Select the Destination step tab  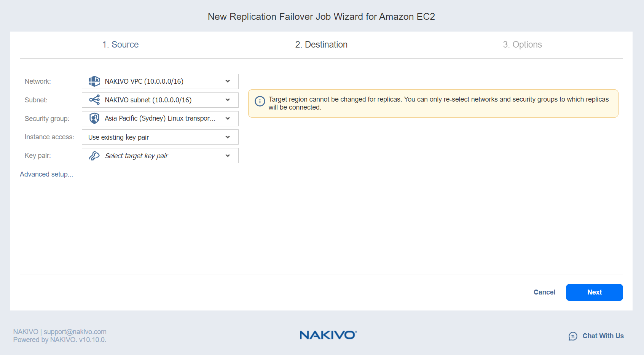click(x=321, y=45)
